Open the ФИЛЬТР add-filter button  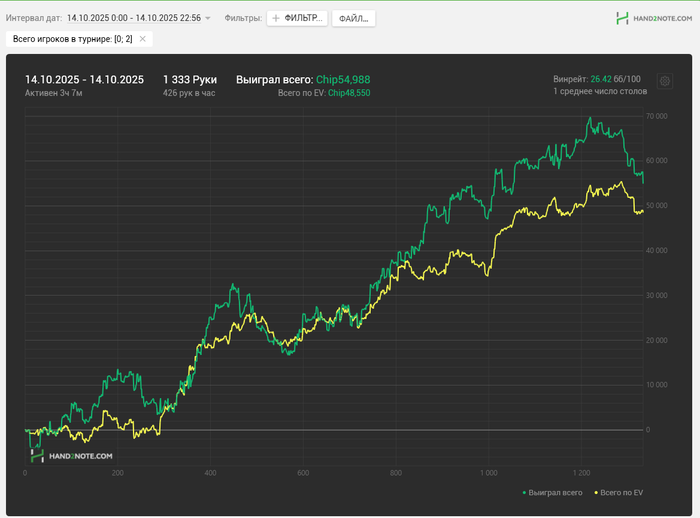pos(297,18)
